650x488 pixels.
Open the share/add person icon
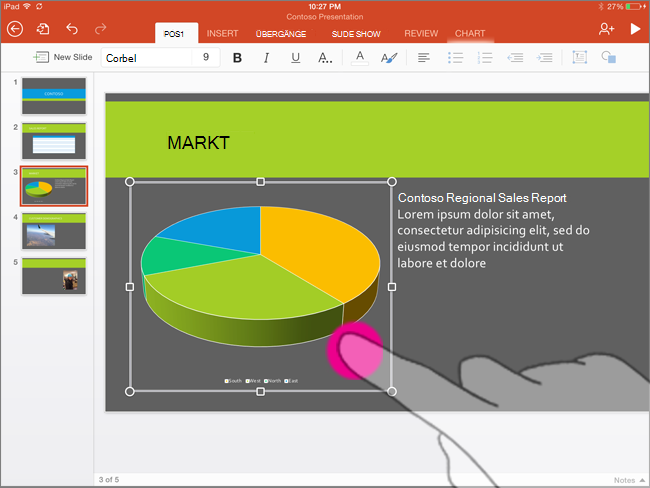pos(606,29)
